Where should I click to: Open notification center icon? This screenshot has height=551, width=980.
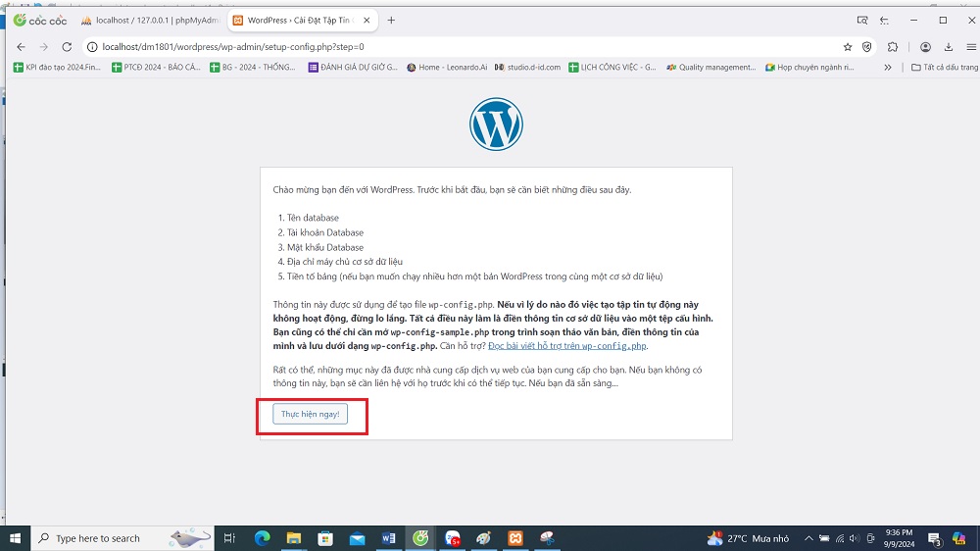tap(935, 538)
